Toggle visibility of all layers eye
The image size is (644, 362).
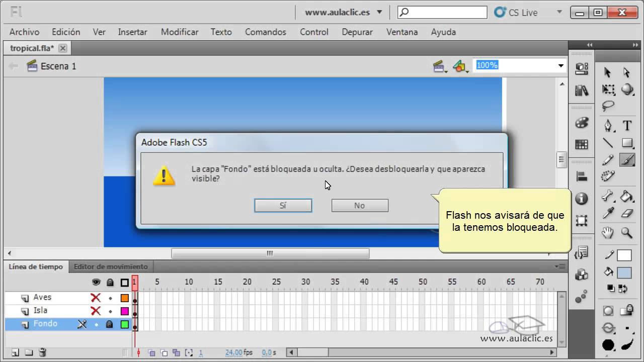pyautogui.click(x=96, y=283)
